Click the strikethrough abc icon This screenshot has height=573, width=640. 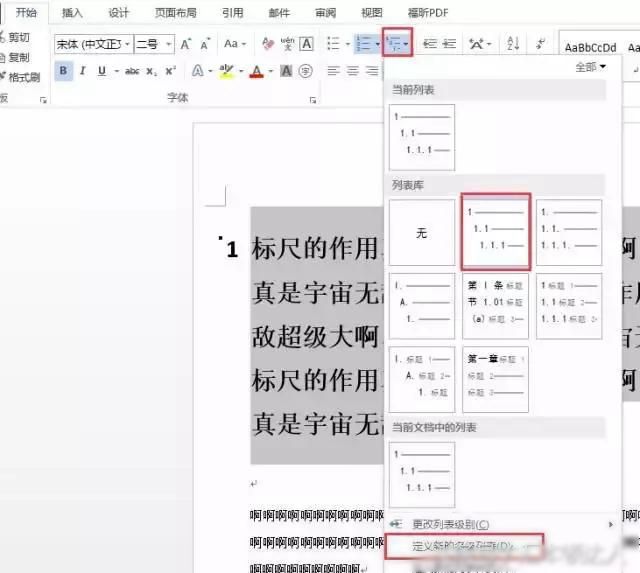[131, 71]
